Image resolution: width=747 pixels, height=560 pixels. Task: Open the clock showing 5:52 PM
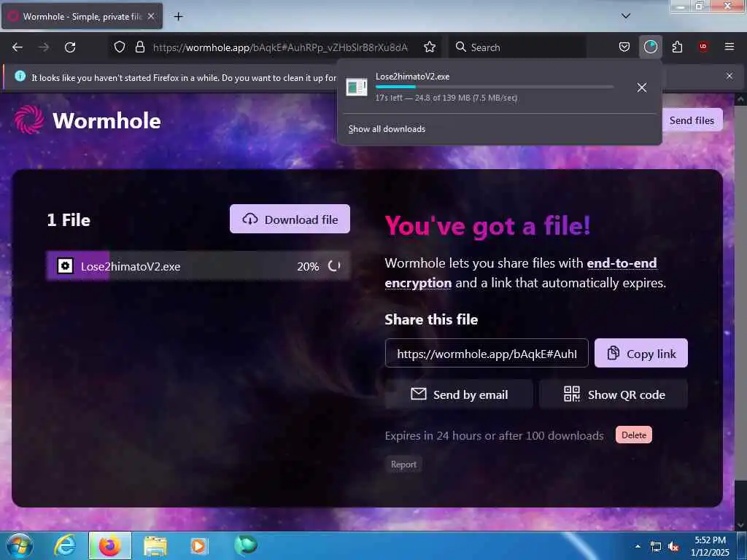click(x=710, y=546)
